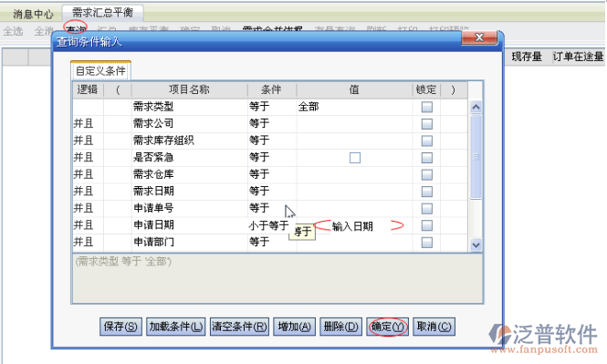The image size is (607, 364).
Task: Click the 取消(C) button
Action: [x=434, y=327]
